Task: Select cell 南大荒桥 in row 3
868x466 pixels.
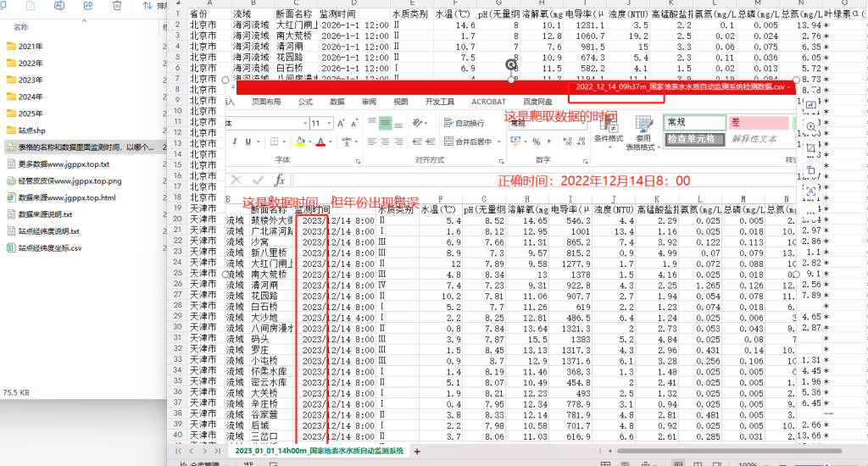Action: pos(296,36)
